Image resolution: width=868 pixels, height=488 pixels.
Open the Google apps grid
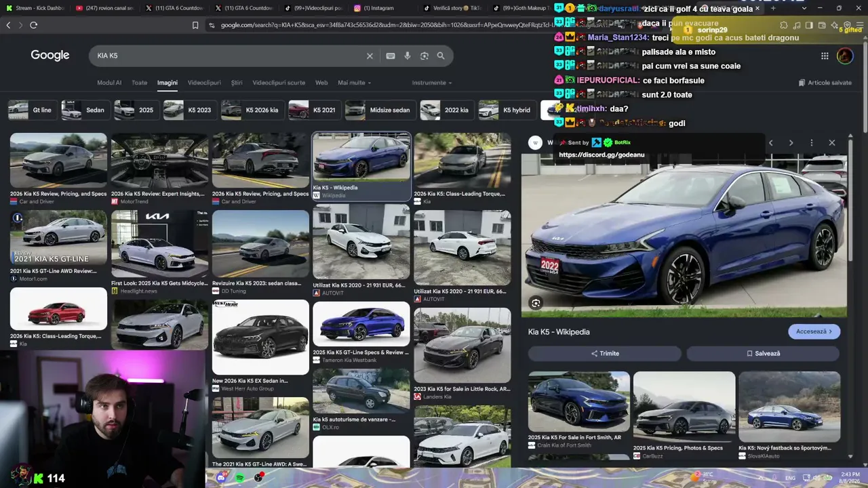click(825, 56)
